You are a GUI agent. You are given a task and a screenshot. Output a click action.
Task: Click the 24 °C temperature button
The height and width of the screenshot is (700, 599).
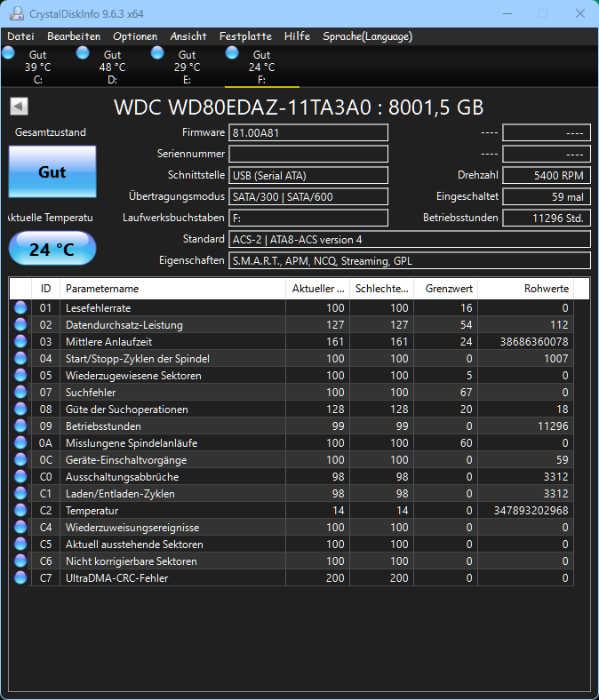[x=52, y=249]
